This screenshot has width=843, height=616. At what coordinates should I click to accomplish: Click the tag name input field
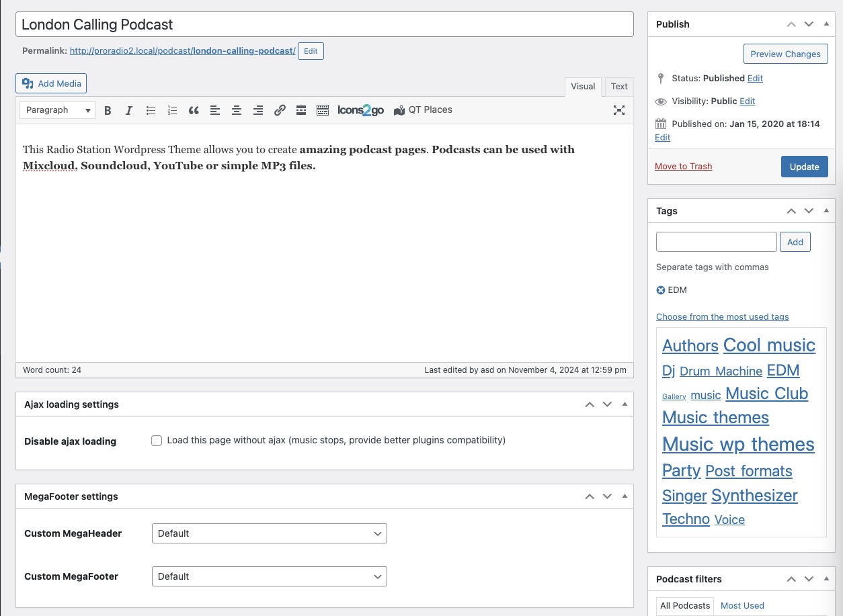pyautogui.click(x=716, y=242)
